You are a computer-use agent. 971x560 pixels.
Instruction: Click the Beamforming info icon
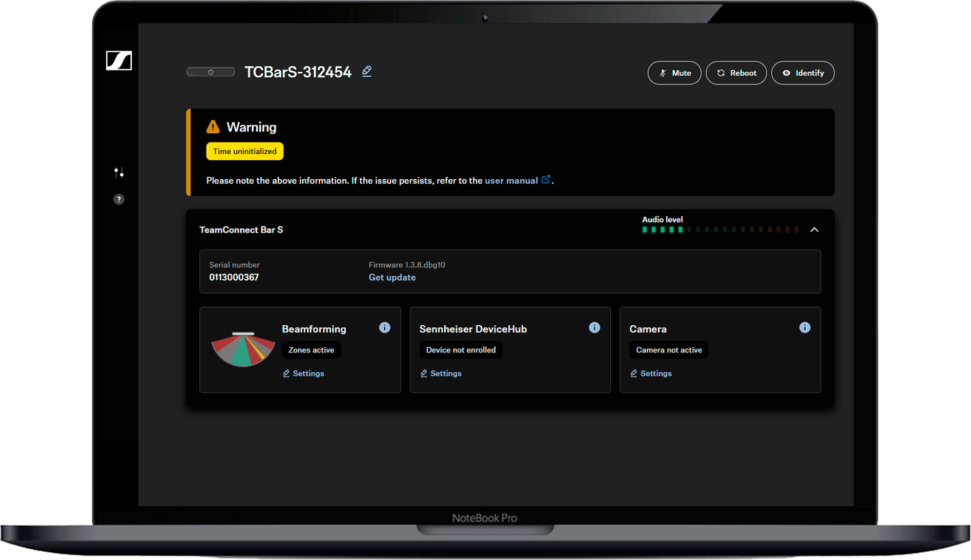click(x=384, y=328)
